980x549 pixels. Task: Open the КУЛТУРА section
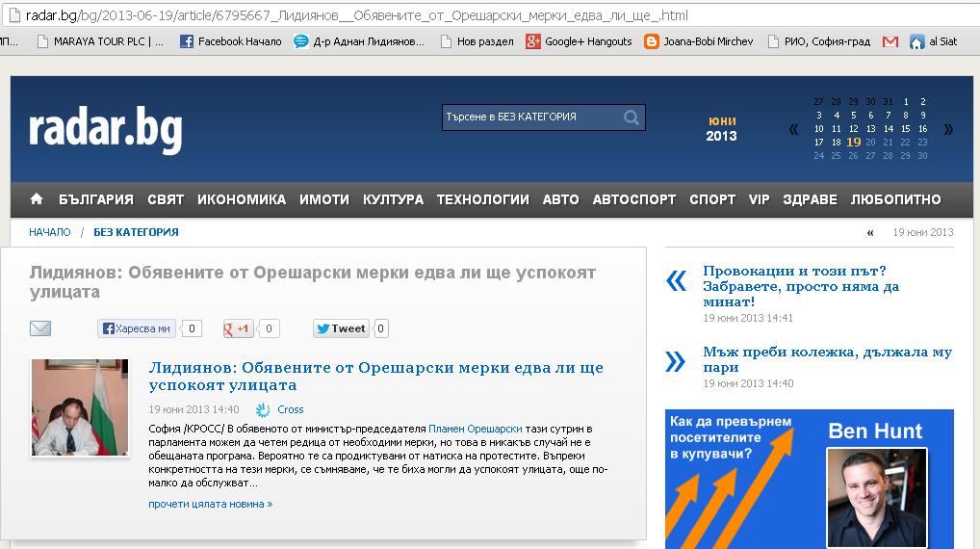click(393, 199)
